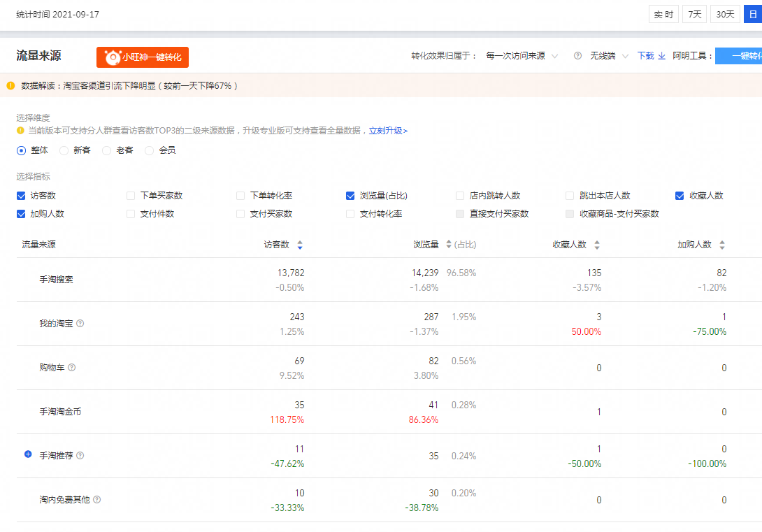The width and height of the screenshot is (762, 532).
Task: Select 会员 radio button
Action: click(149, 150)
